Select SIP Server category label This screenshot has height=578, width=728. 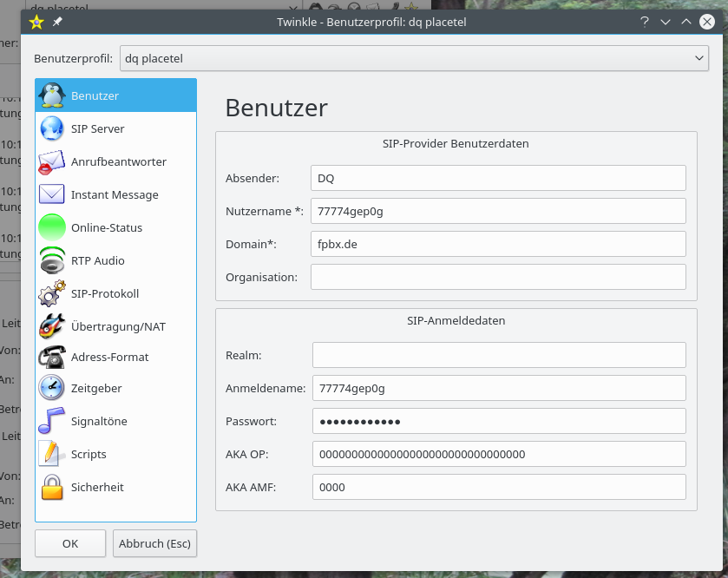(97, 129)
